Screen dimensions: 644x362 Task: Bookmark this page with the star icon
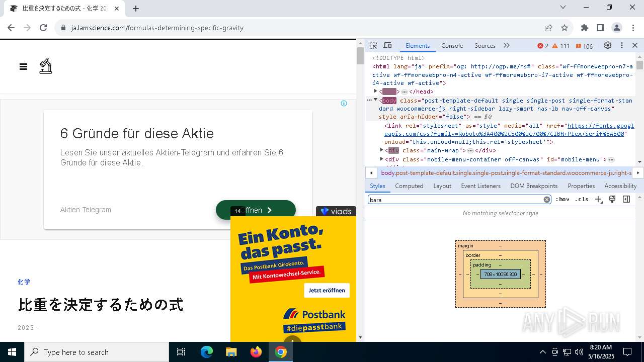pos(565,28)
